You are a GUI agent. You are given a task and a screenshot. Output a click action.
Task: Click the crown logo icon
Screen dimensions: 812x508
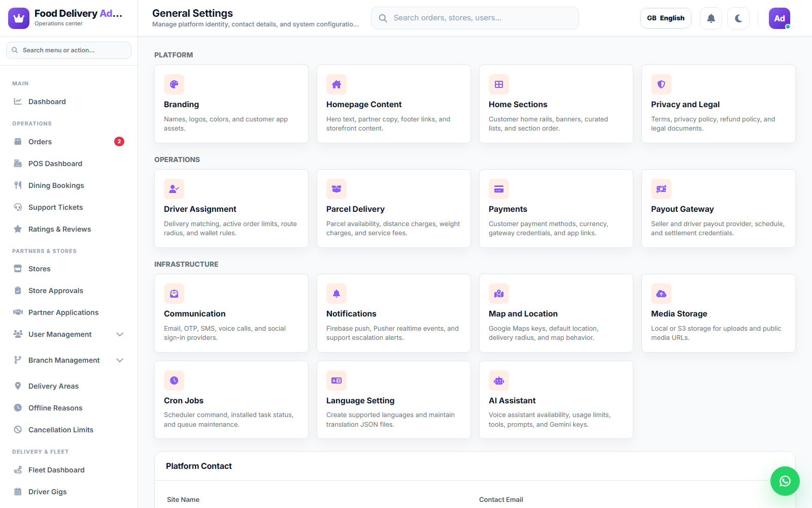19,18
